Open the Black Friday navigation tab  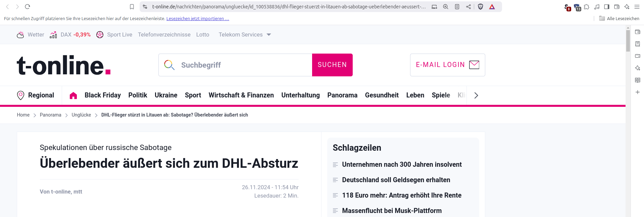[x=103, y=95]
